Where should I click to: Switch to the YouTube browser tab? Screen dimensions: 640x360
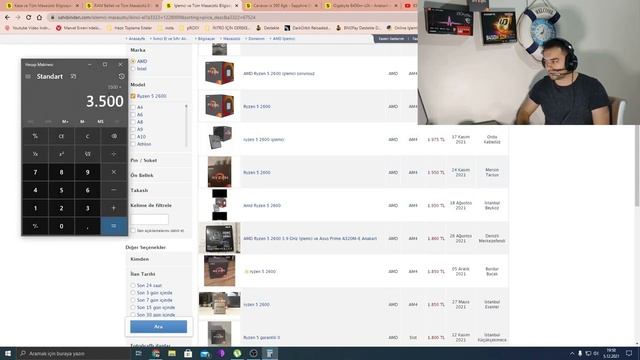[x=409, y=6]
